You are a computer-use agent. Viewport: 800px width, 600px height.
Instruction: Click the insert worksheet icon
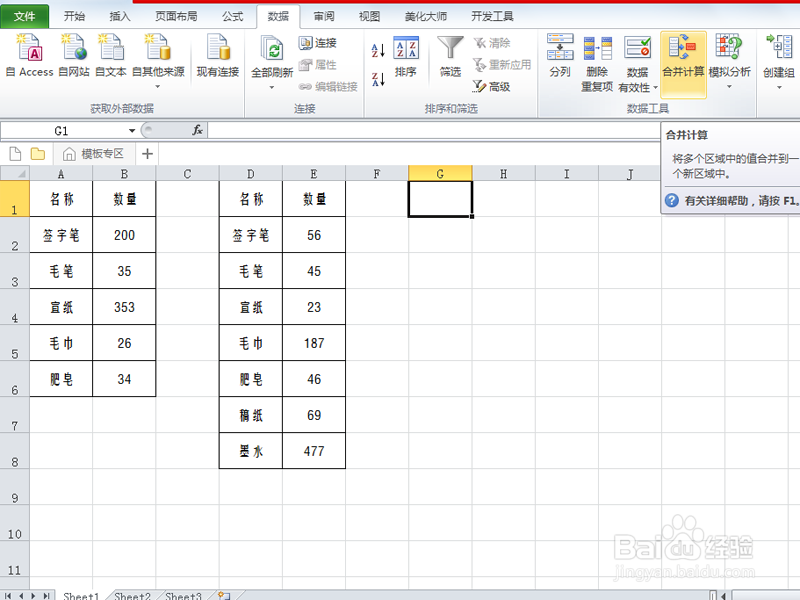(x=224, y=595)
